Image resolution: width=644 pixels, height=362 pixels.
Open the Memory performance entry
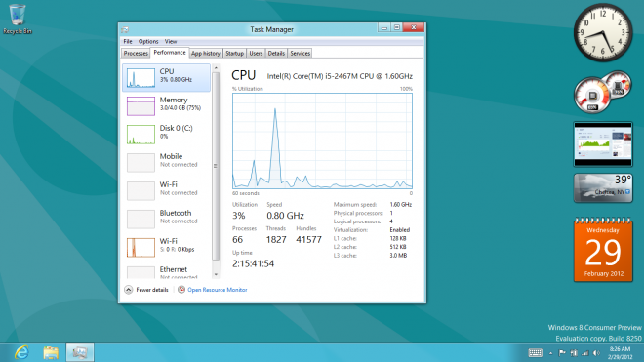tap(166, 105)
